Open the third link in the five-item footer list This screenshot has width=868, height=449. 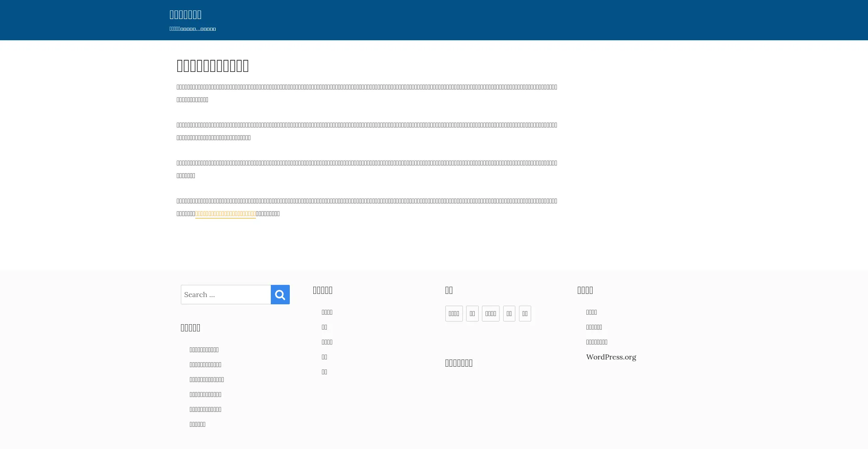[x=327, y=342]
